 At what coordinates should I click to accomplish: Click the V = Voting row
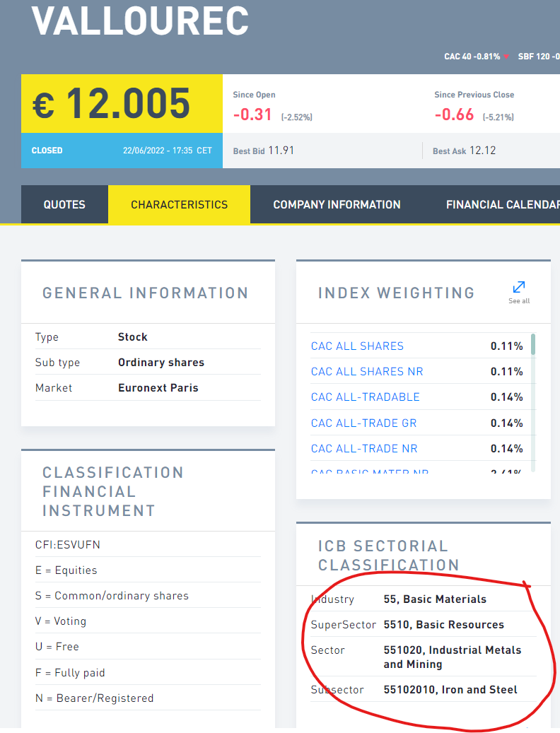(148, 621)
